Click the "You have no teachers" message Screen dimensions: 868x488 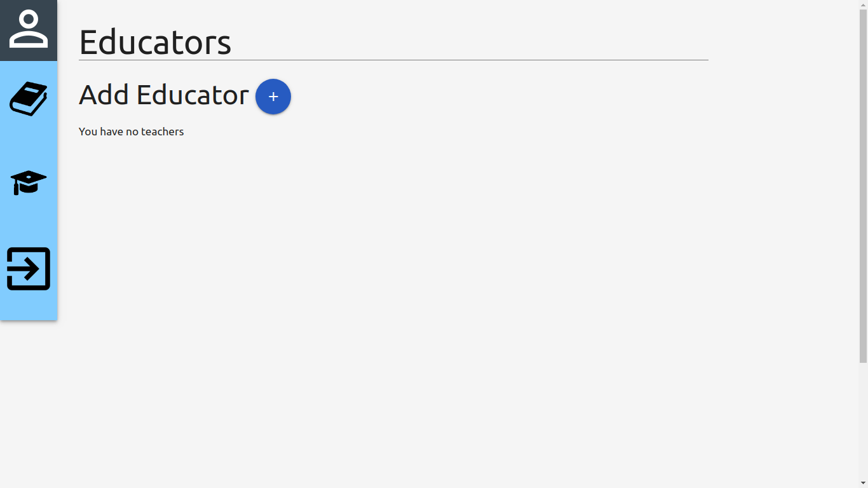(132, 132)
